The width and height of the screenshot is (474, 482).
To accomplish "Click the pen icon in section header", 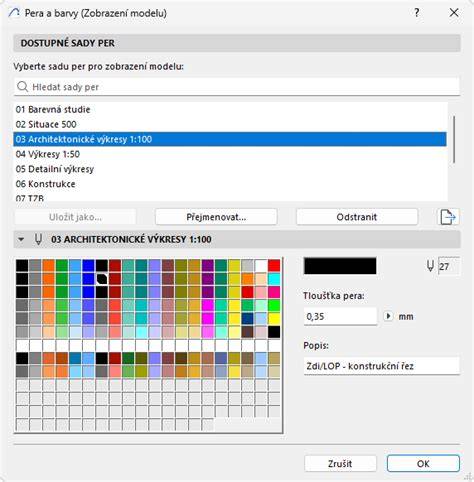I will tap(38, 239).
